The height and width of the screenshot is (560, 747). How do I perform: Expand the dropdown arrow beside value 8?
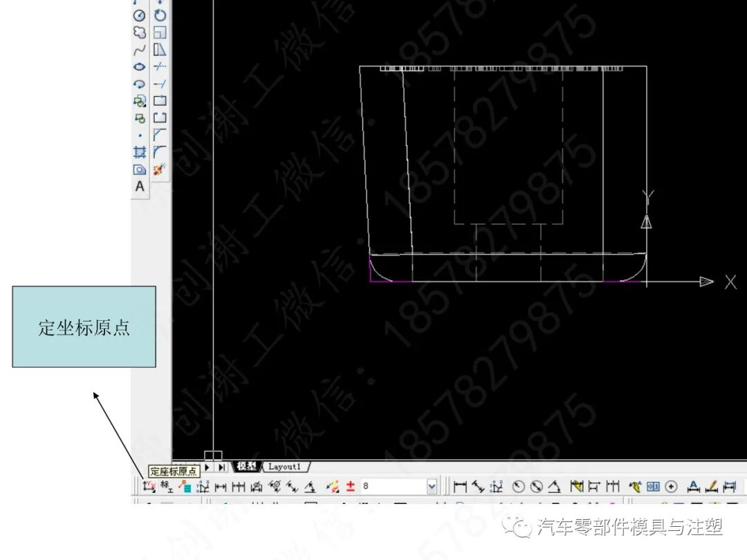pos(432,486)
